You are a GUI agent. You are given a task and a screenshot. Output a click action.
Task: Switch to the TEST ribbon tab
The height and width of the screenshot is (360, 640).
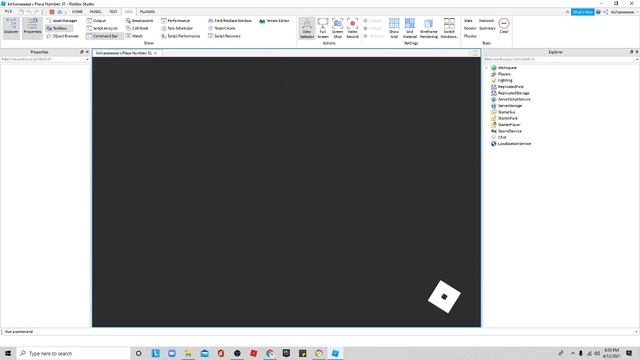point(113,11)
